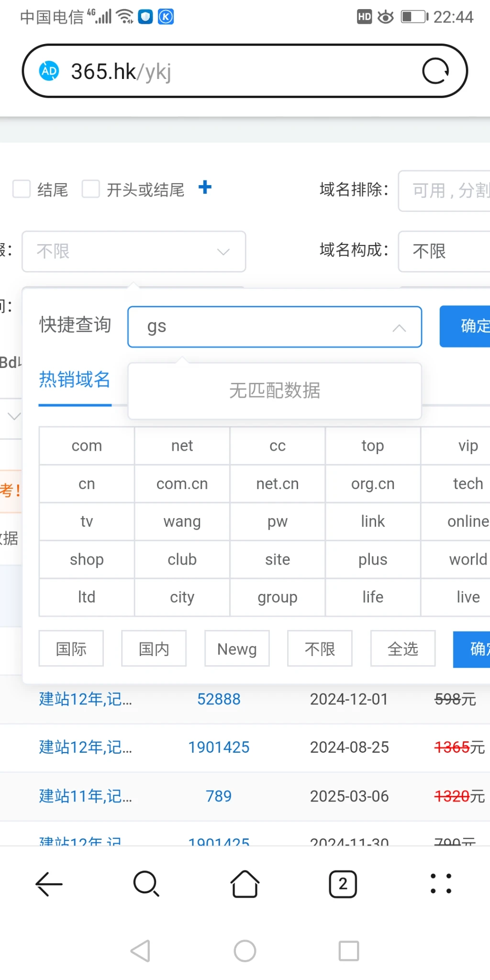Tap the AD shield icon in address bar
This screenshot has width=490, height=980.
[49, 71]
